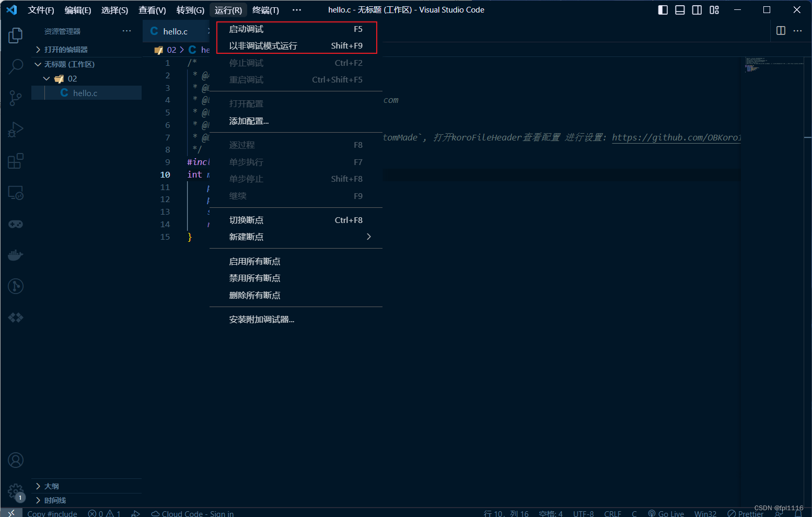This screenshot has height=517, width=812.
Task: Open the Source Control view icon
Action: (x=16, y=98)
